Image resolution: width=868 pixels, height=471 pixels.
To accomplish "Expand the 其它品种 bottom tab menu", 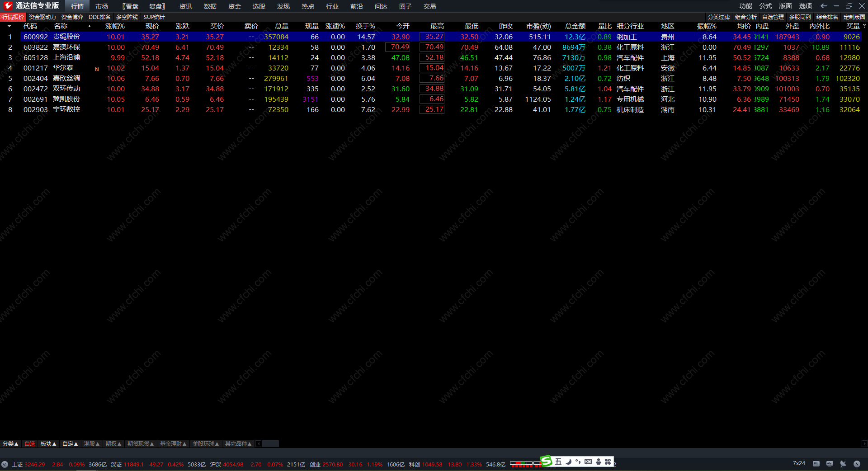I will point(238,444).
